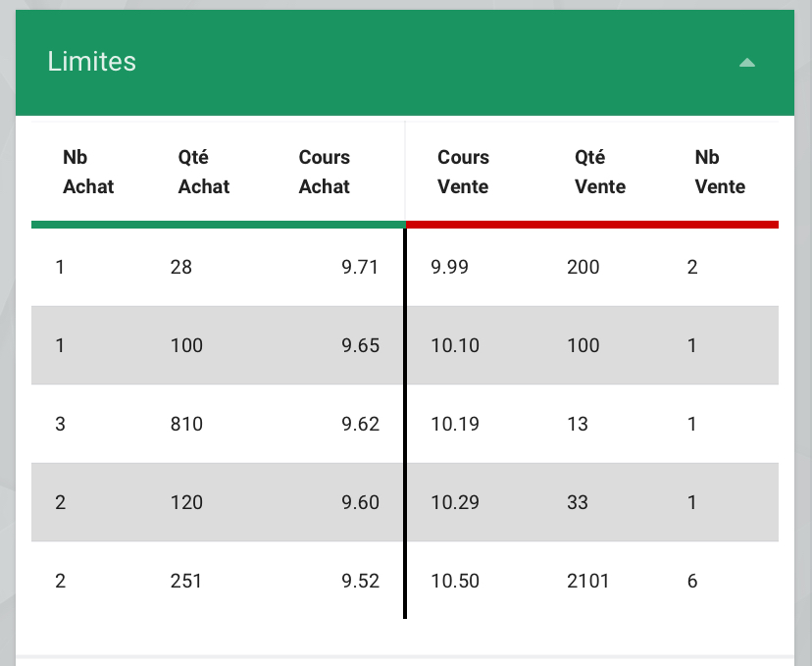Select the sell price 10.10 cell
This screenshot has width=812, height=666.
coord(454,345)
